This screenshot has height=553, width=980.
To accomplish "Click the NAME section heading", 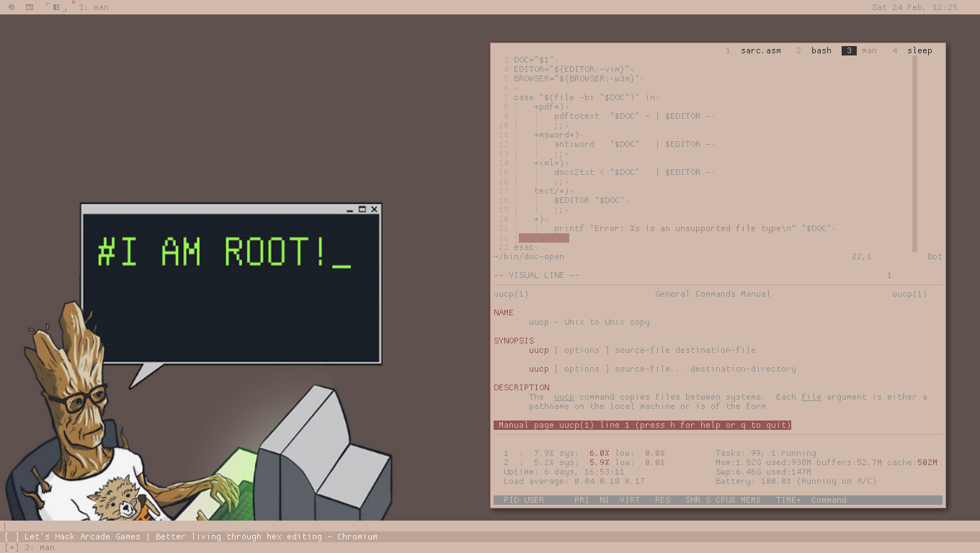I will [504, 313].
